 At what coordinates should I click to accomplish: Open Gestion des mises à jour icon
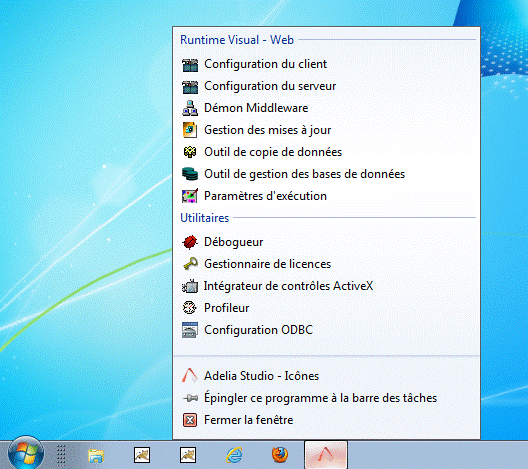[x=190, y=130]
